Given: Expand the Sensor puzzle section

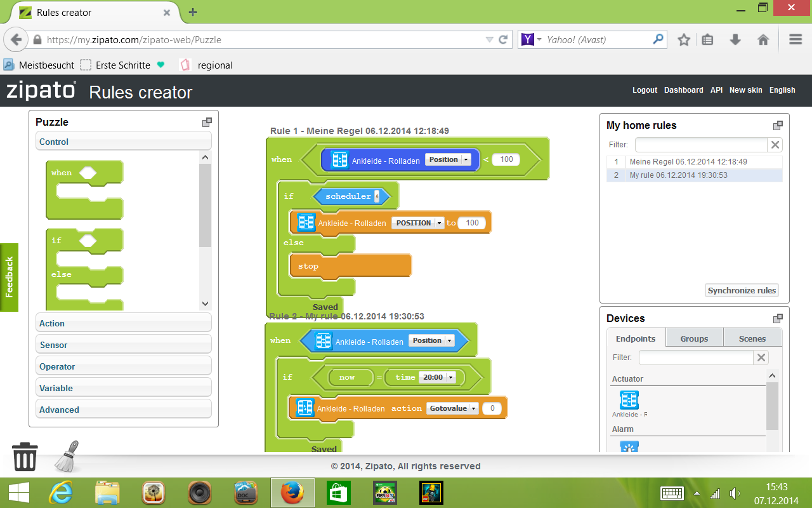Looking at the screenshot, I should 123,345.
